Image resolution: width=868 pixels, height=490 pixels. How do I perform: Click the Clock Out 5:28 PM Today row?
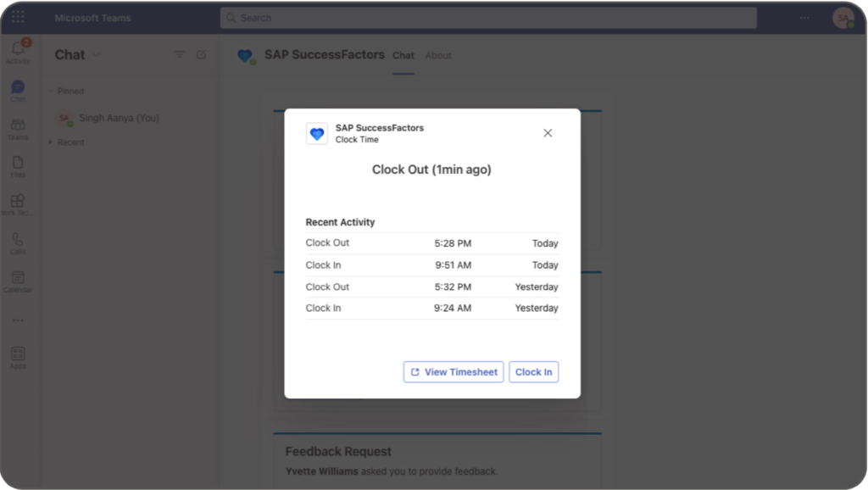click(x=431, y=243)
